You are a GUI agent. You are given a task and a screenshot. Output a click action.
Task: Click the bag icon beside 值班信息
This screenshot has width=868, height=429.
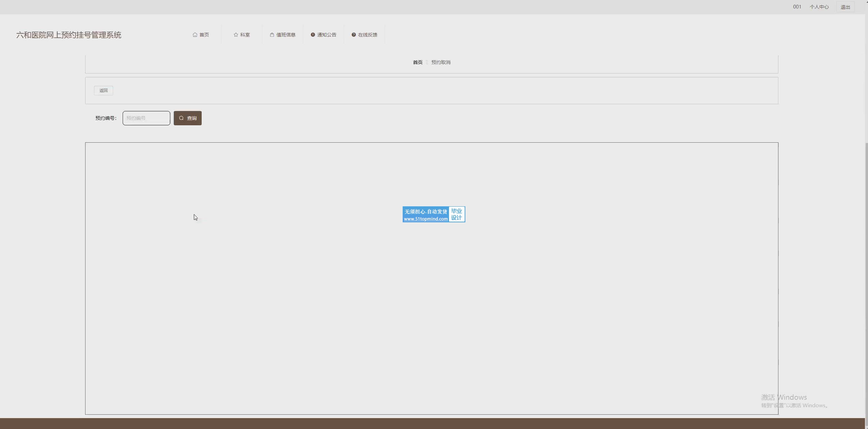pyautogui.click(x=272, y=35)
